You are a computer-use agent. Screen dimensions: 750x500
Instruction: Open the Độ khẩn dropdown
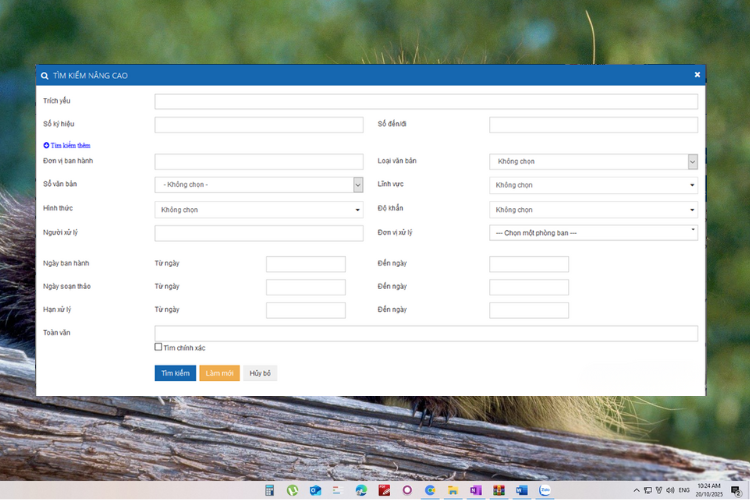click(x=593, y=210)
